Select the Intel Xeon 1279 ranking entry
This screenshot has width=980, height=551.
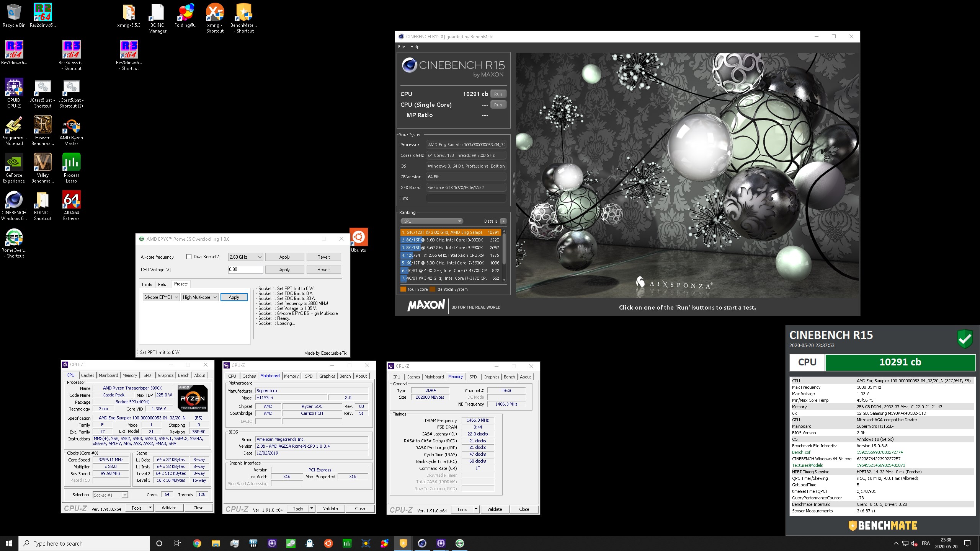coord(451,255)
